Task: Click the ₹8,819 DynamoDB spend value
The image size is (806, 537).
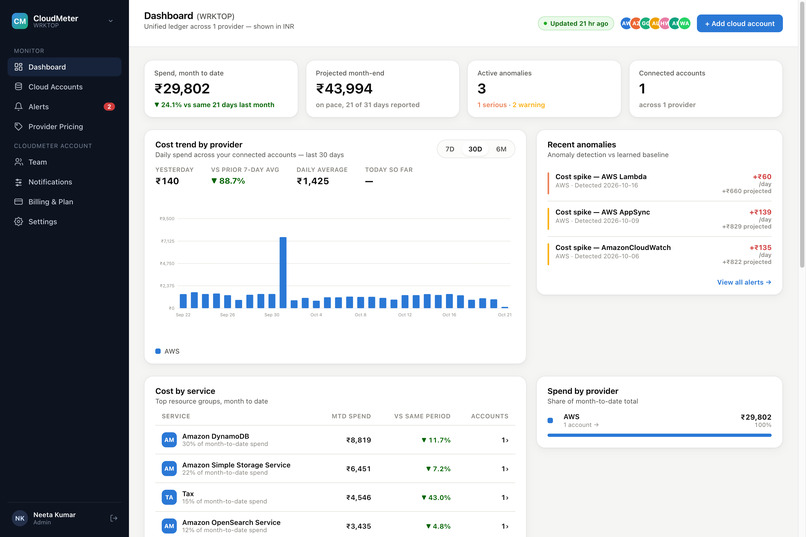Action: tap(358, 440)
